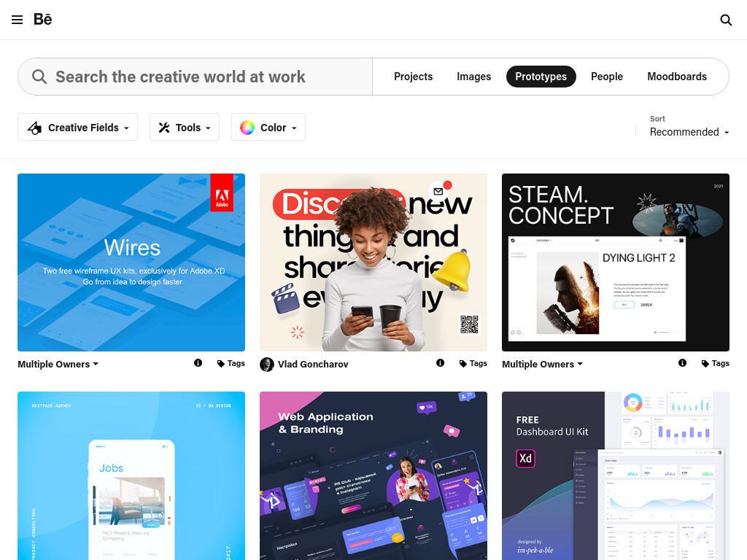The width and height of the screenshot is (747, 560).
Task: Open the Color filter picker
Action: click(x=268, y=127)
